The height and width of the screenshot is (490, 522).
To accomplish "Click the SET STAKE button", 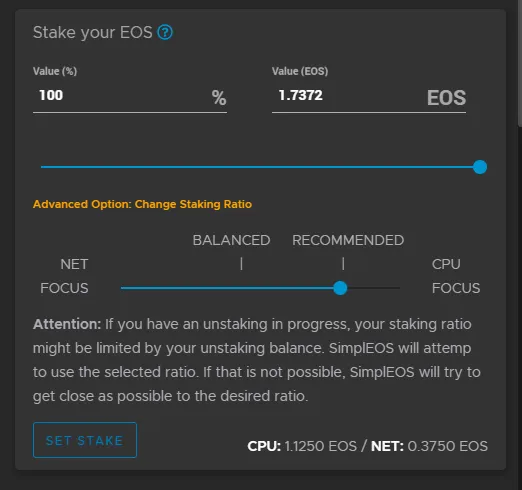I will (x=85, y=440).
